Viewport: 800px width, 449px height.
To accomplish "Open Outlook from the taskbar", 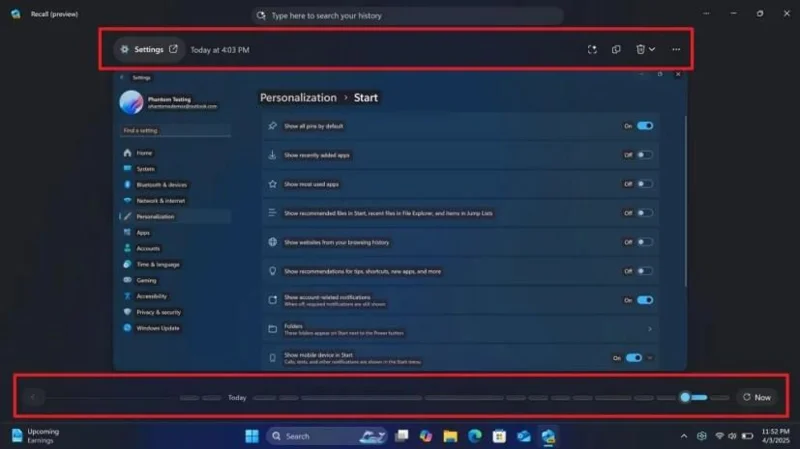I will pyautogui.click(x=523, y=436).
